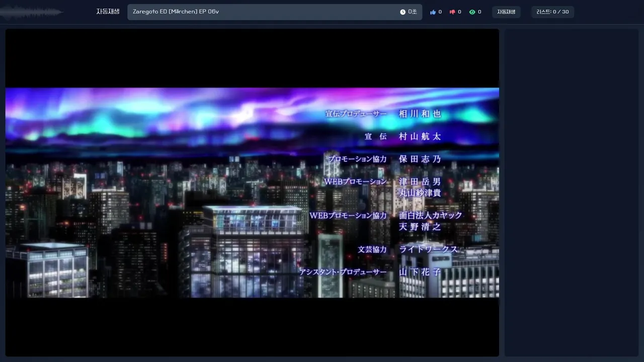Click the green eye views icon
This screenshot has width=644, height=362.
472,12
